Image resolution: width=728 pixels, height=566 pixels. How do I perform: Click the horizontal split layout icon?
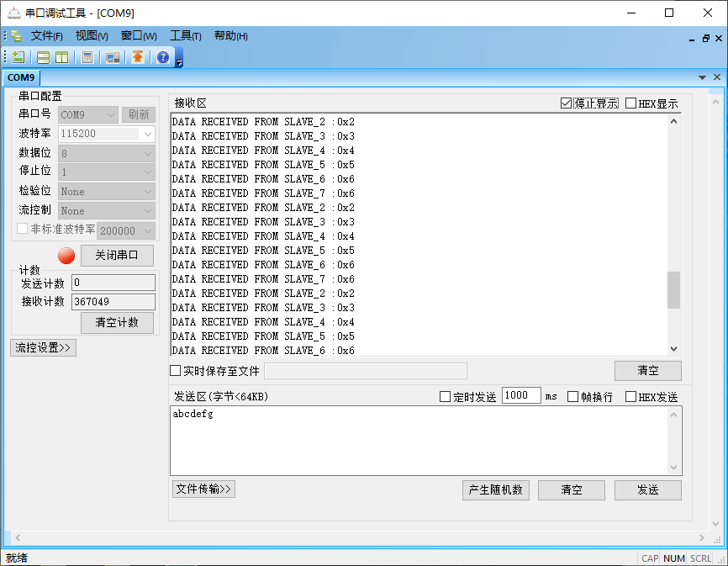[x=42, y=56]
